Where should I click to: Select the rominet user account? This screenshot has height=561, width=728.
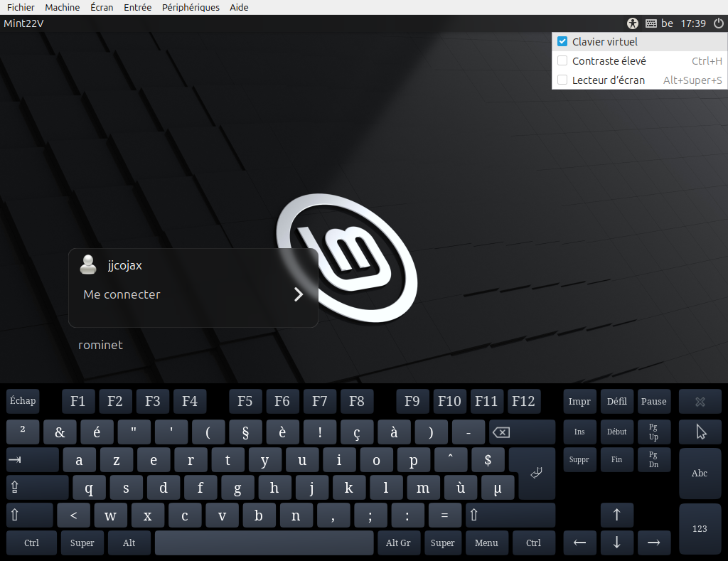[x=100, y=345]
